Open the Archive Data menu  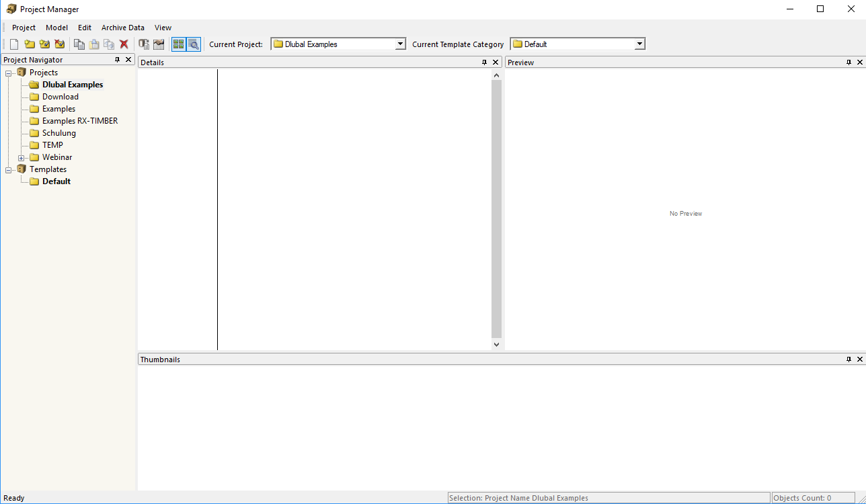pos(122,28)
